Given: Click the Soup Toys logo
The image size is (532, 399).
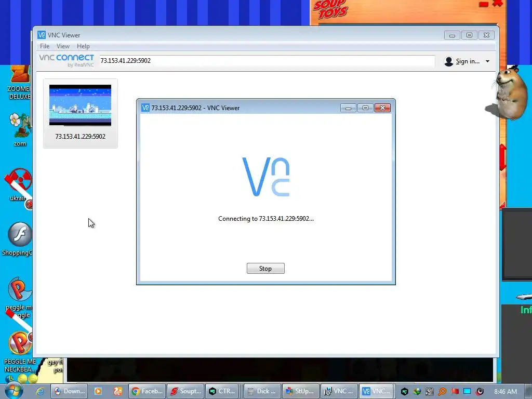Looking at the screenshot, I should coord(330,9).
